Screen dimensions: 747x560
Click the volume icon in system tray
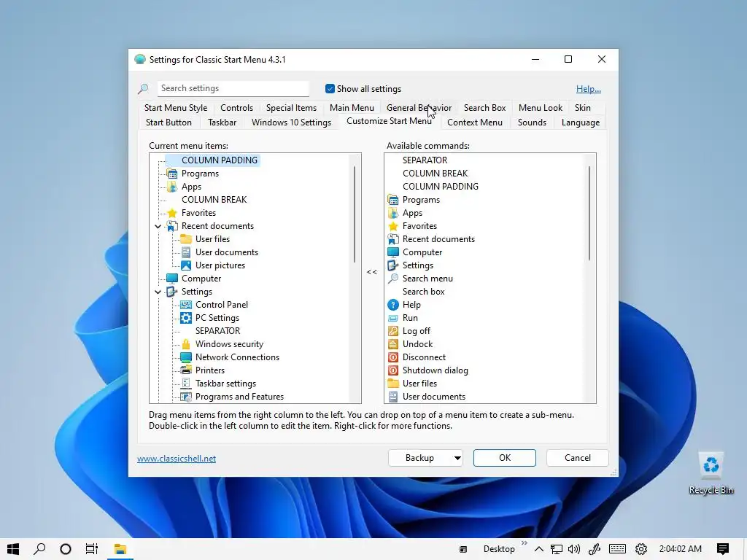574,549
